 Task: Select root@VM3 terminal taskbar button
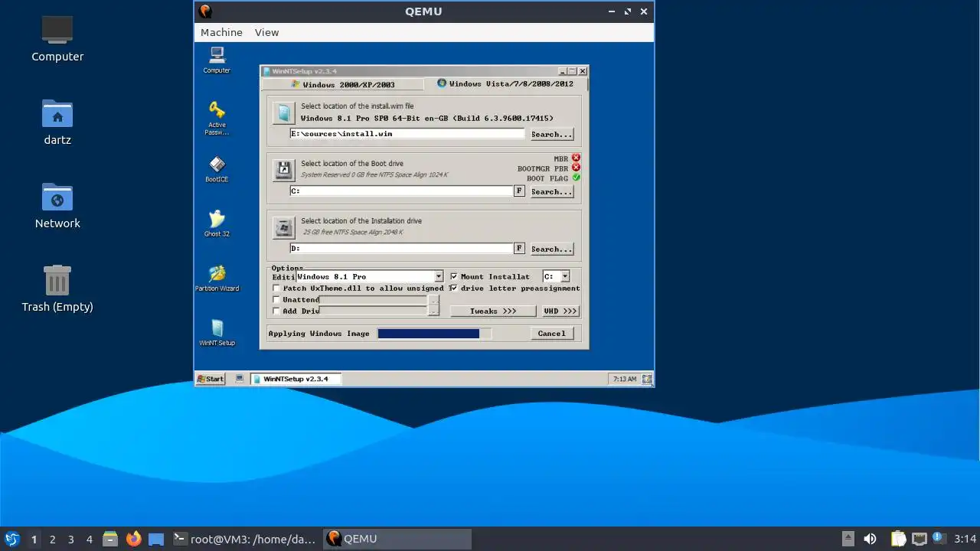(245, 539)
